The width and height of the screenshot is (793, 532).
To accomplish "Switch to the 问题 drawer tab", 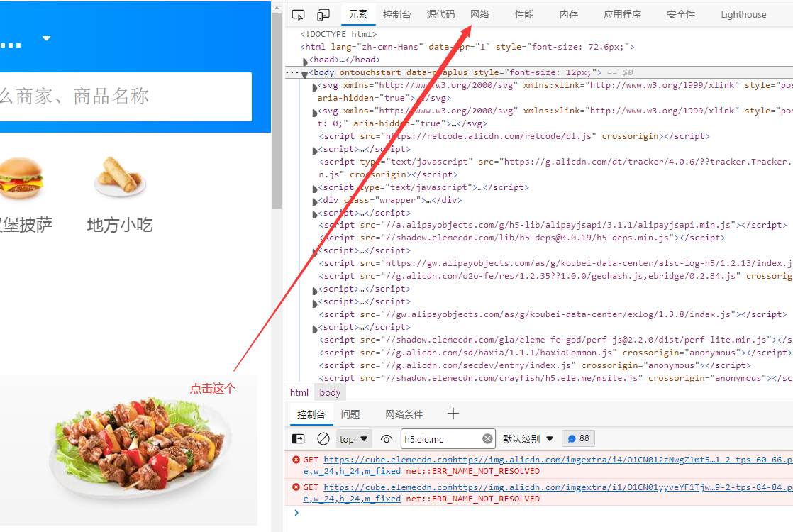I will pyautogui.click(x=350, y=414).
